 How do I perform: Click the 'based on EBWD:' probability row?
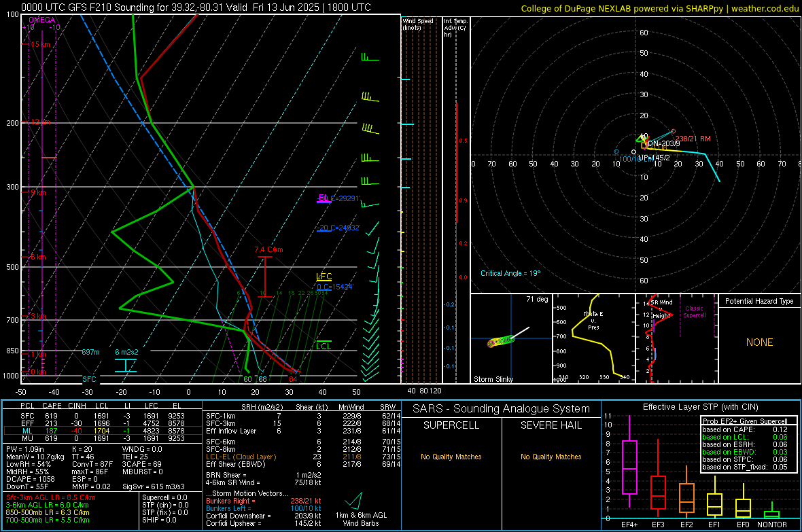pos(745,452)
